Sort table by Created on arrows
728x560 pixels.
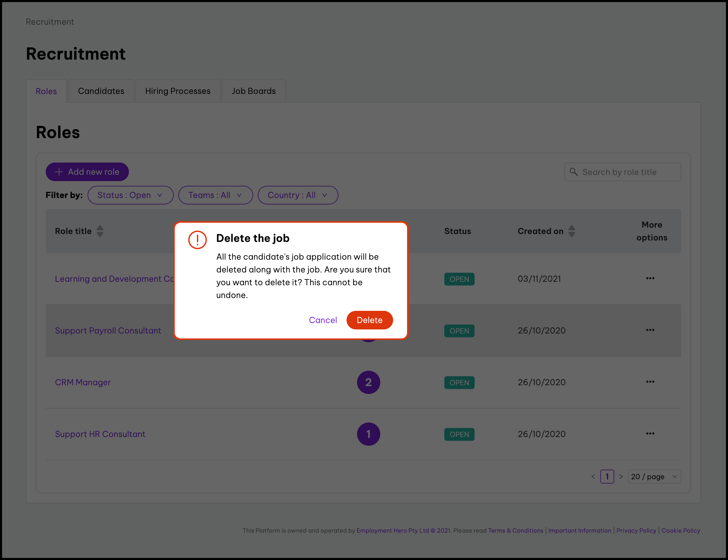click(x=571, y=231)
